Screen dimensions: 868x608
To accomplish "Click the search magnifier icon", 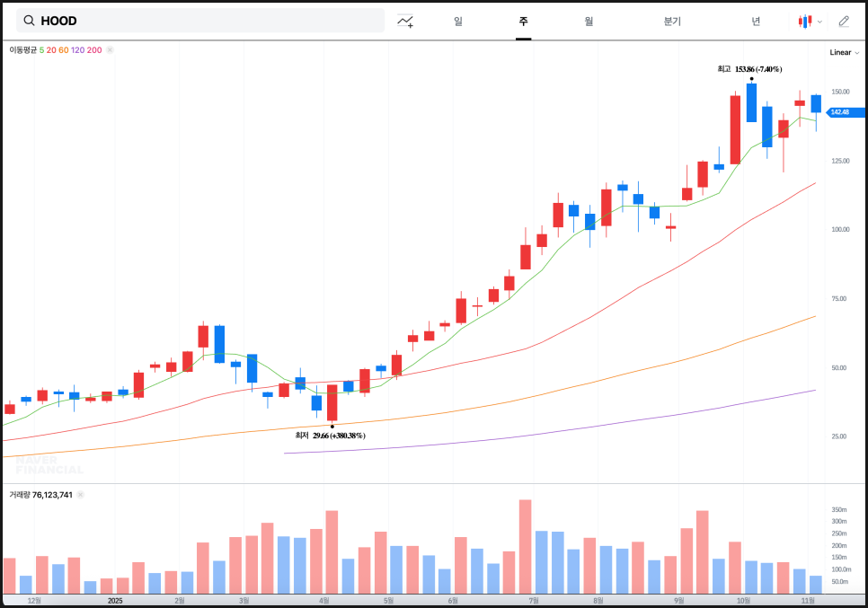I will [x=29, y=21].
